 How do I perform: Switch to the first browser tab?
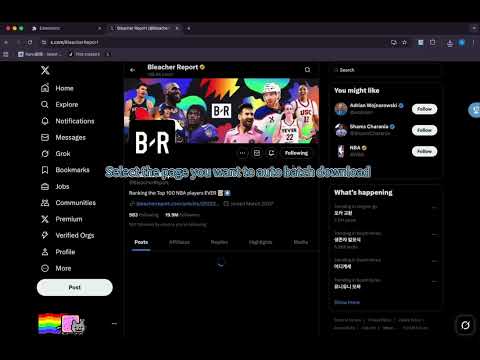pos(67,28)
